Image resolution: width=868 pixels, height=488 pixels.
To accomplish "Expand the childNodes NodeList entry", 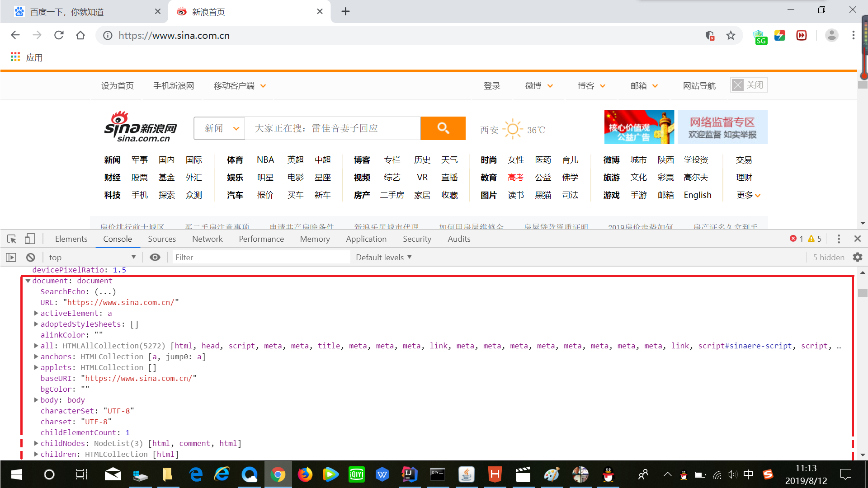I will (x=36, y=444).
